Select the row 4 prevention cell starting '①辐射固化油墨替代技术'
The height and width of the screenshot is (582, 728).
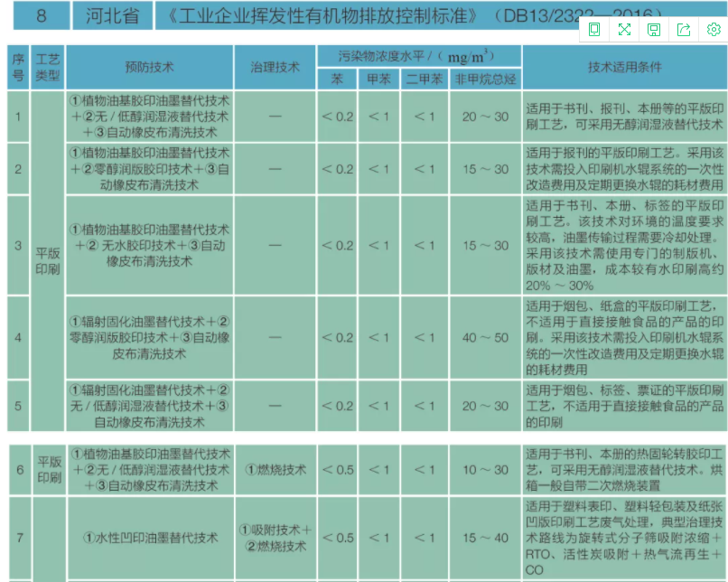pos(150,338)
